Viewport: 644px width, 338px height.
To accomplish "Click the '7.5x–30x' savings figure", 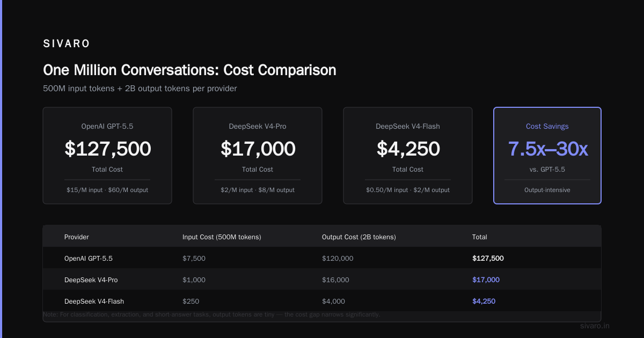I will (547, 149).
